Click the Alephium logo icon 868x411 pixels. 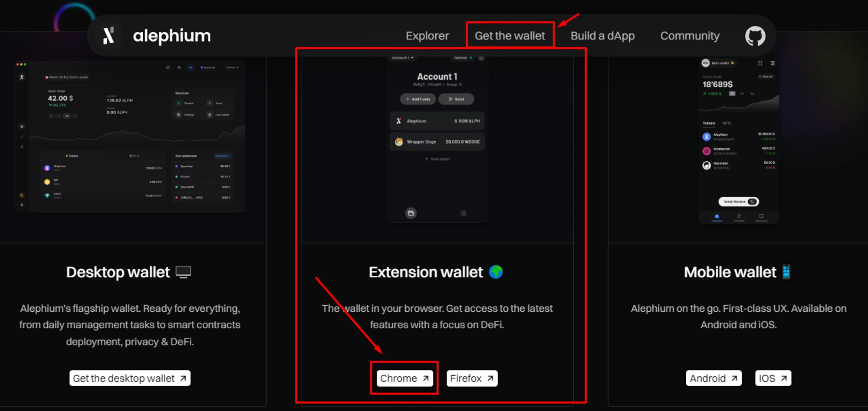coord(108,36)
